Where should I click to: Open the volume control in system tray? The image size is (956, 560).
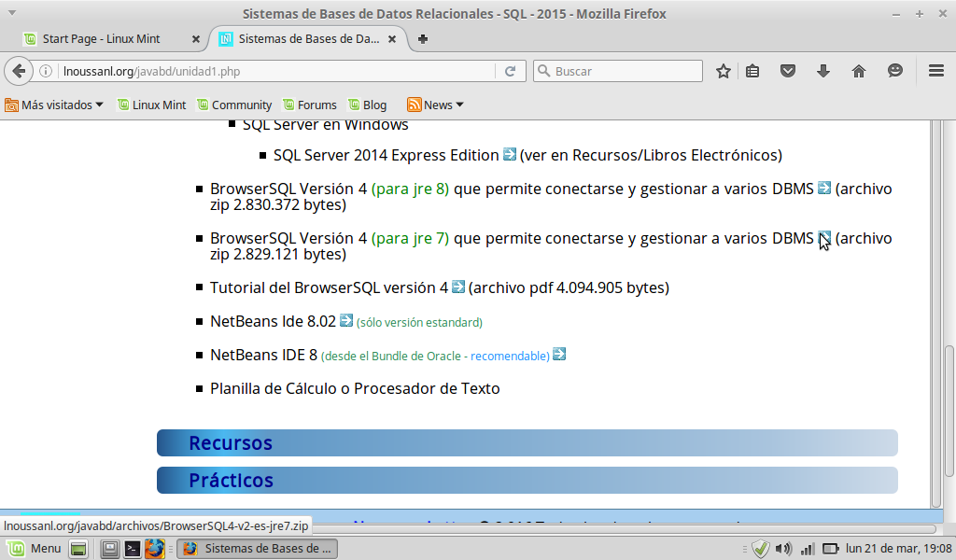coord(783,549)
